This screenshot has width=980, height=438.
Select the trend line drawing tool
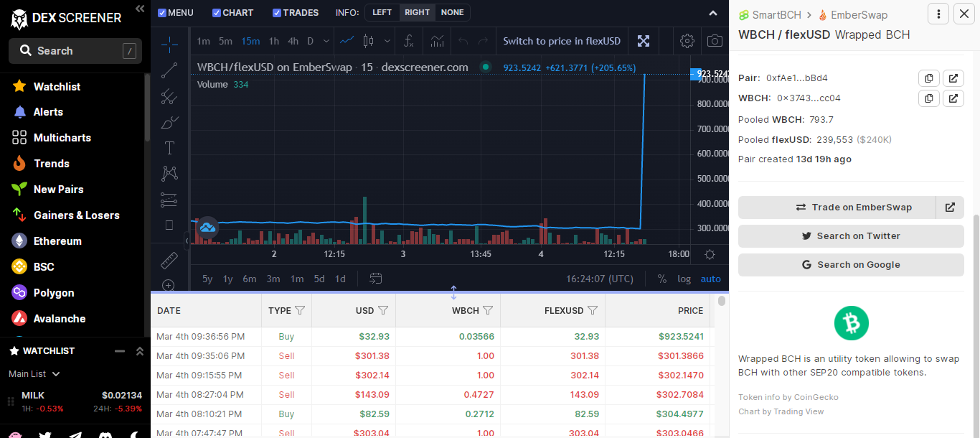pos(169,70)
